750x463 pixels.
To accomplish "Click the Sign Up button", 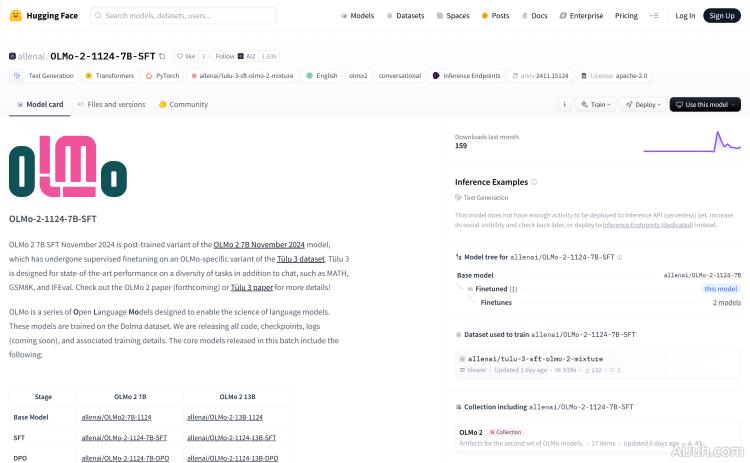I will 720,16.
